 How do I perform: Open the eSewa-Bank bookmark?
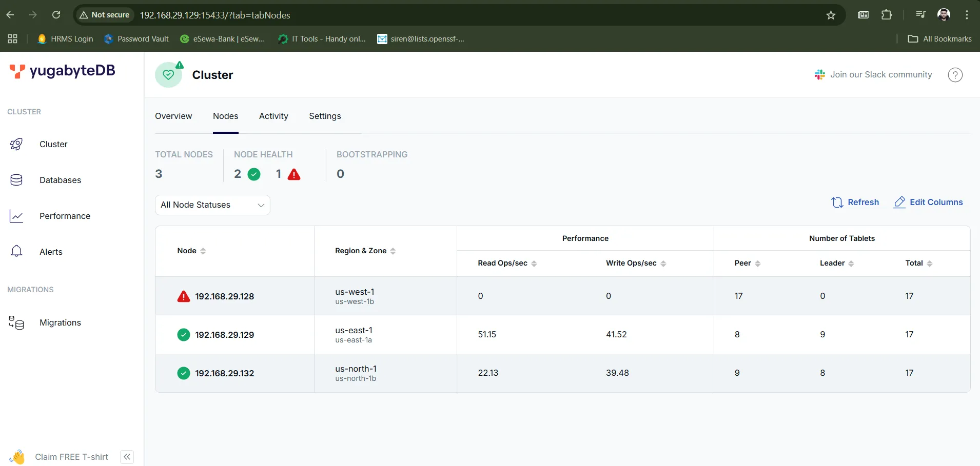[222, 39]
